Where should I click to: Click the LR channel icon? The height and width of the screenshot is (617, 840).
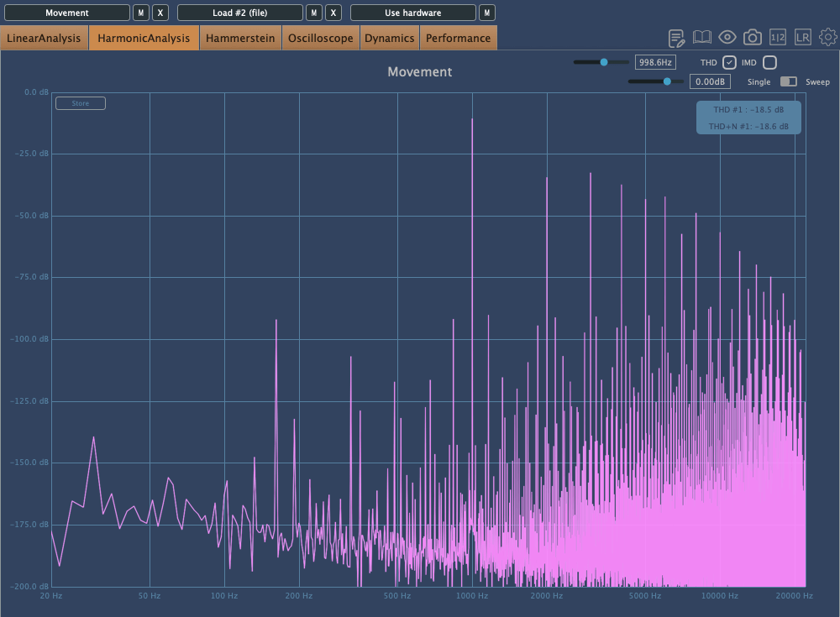pyautogui.click(x=803, y=38)
